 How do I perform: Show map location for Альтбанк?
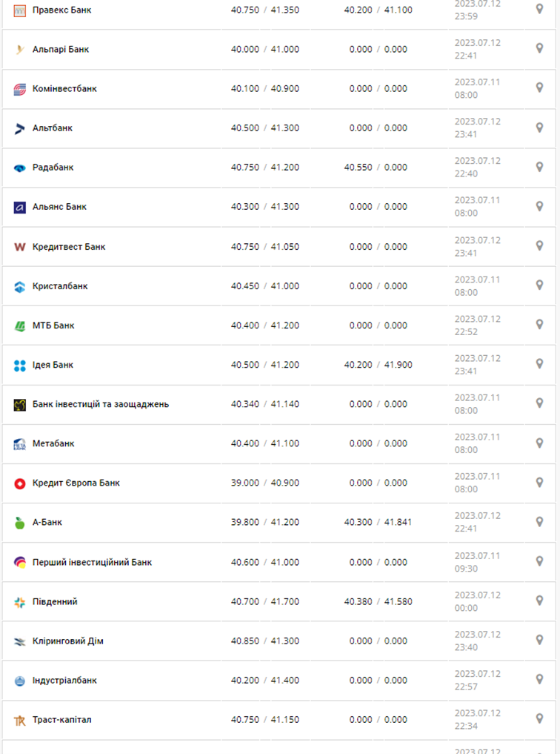click(539, 127)
